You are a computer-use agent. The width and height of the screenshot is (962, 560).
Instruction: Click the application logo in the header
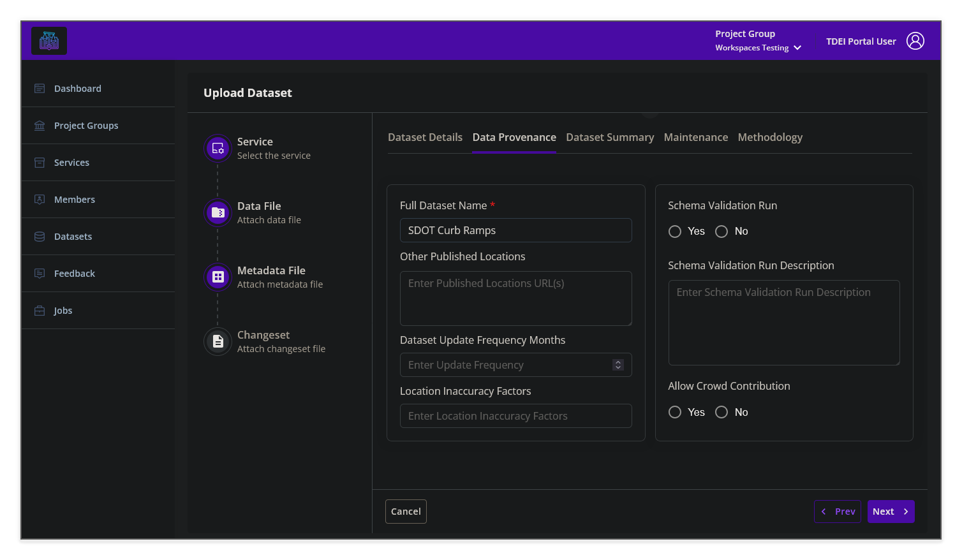click(x=49, y=40)
